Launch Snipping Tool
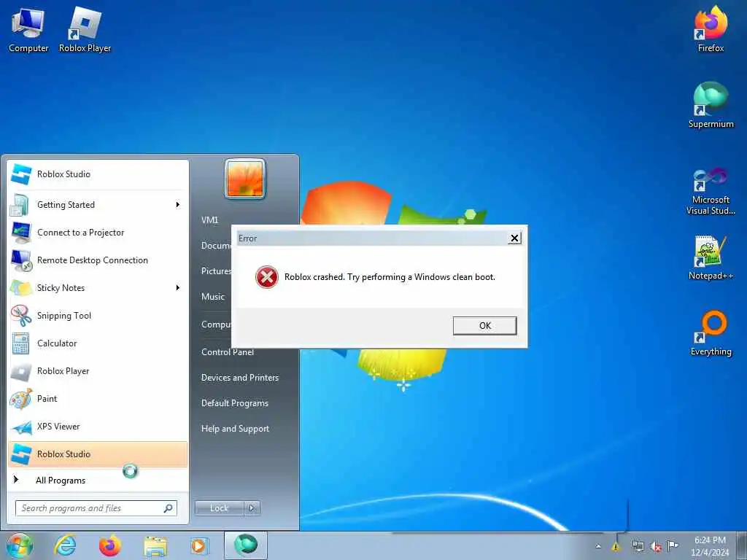Screen dimensions: 747x560 [x=98, y=315]
